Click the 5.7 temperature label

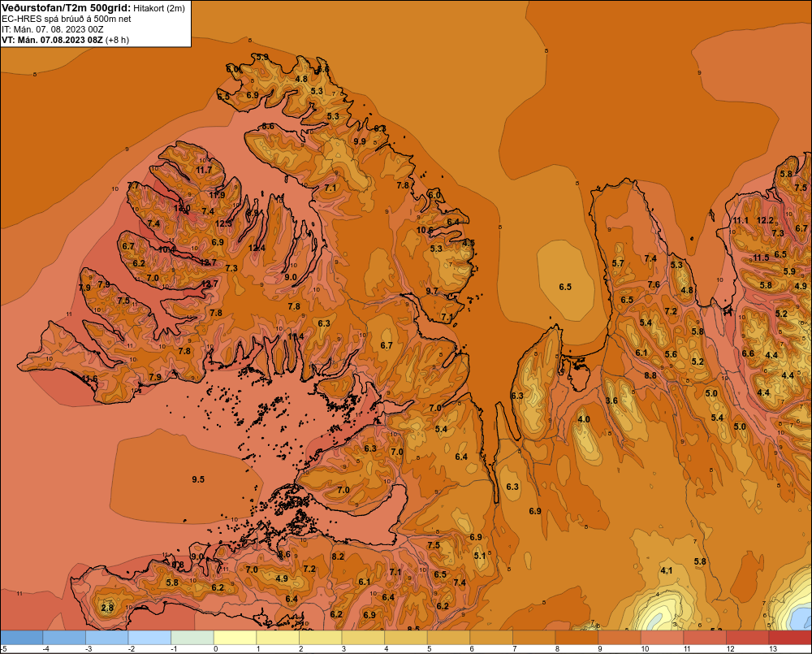618,262
